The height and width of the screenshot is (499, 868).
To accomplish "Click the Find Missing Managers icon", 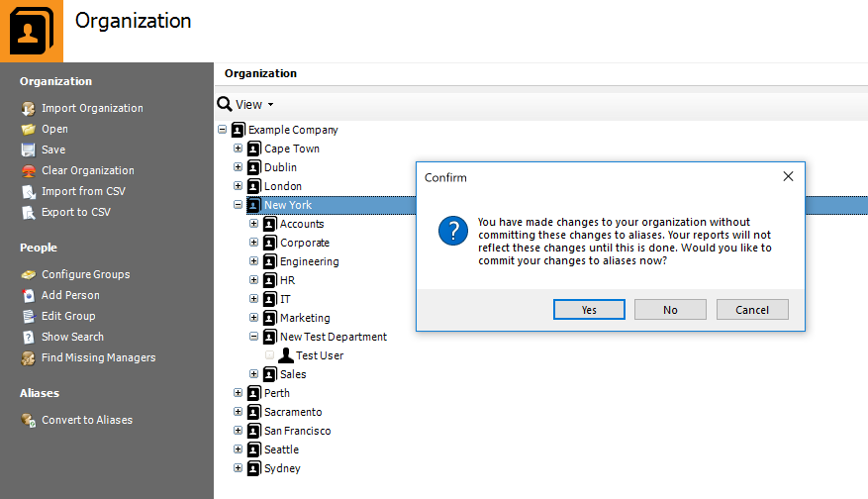I will point(29,358).
